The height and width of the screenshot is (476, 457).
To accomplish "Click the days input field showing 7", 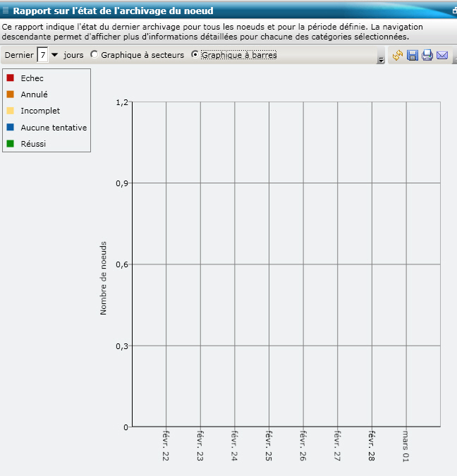I will pos(42,55).
